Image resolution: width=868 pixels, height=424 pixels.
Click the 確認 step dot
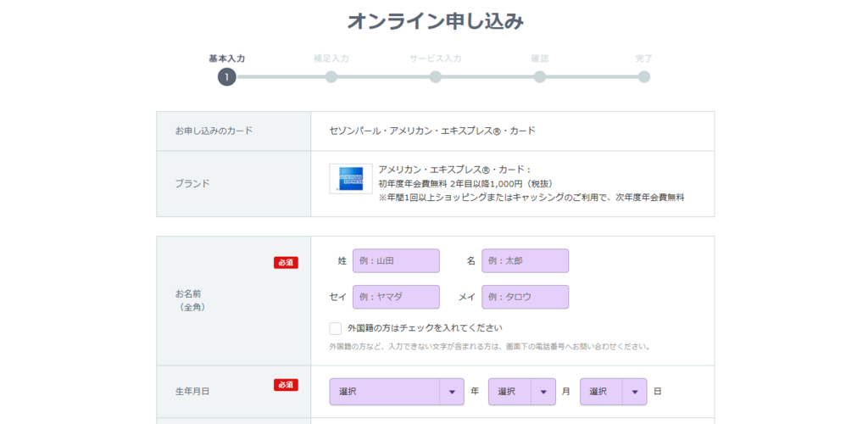click(540, 77)
